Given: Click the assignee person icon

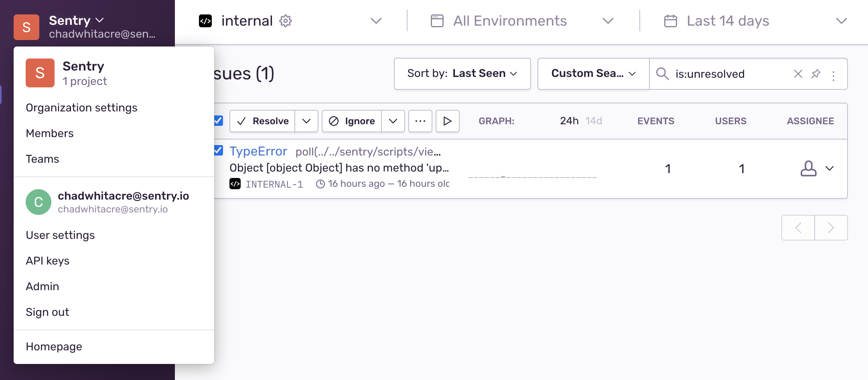Looking at the screenshot, I should point(808,168).
